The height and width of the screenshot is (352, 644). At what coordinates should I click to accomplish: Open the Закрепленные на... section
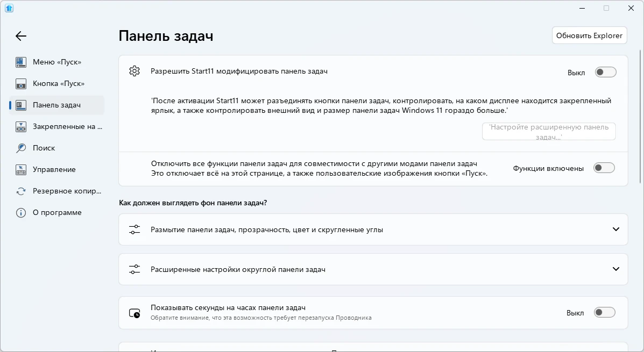(56, 127)
